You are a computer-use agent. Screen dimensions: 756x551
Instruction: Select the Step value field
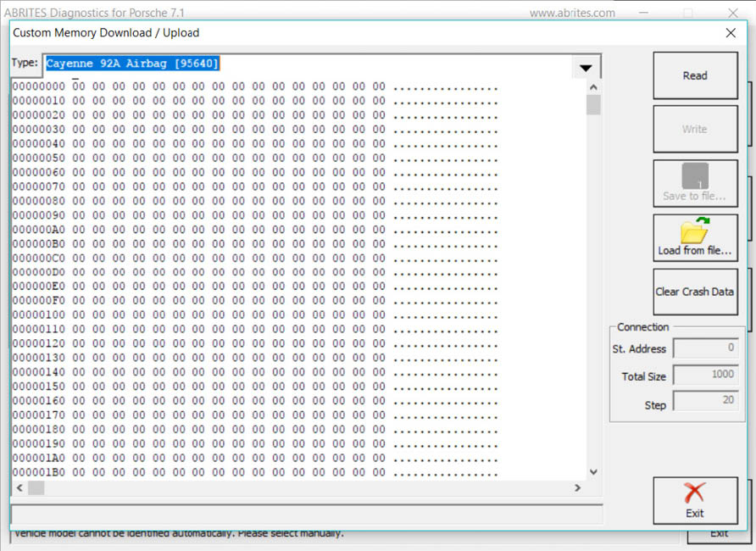pyautogui.click(x=705, y=401)
